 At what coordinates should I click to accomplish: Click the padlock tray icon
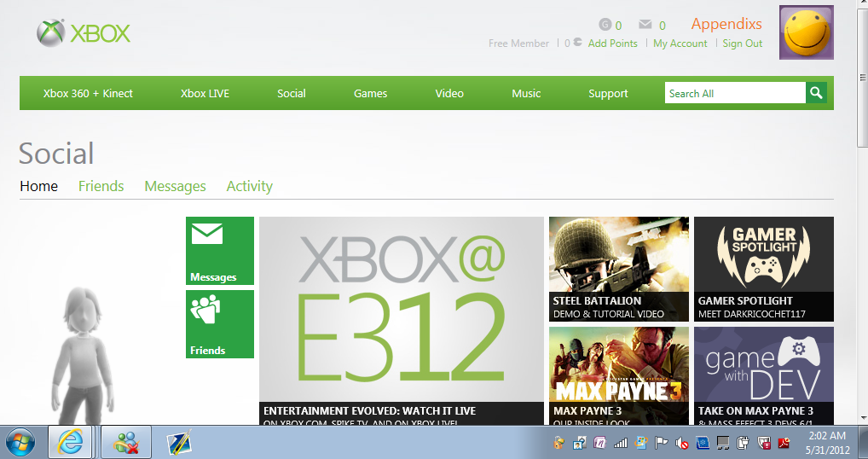[558, 443]
